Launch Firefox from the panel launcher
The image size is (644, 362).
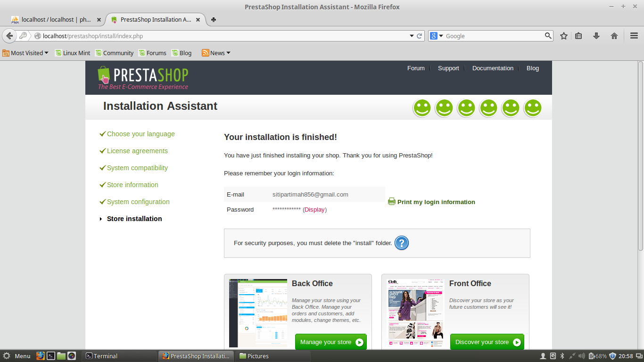click(41, 356)
